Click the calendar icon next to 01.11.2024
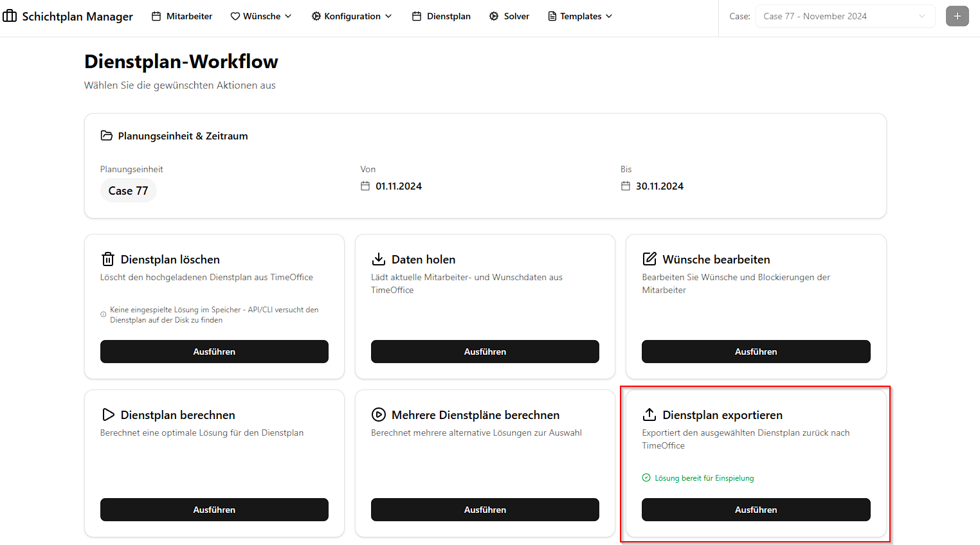The height and width of the screenshot is (545, 980). coord(365,186)
